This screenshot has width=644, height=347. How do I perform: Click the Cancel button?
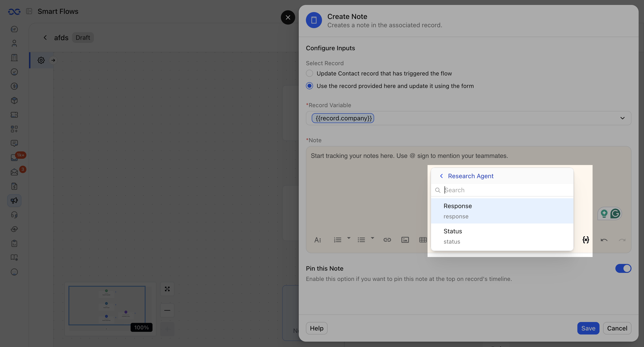pos(617,328)
